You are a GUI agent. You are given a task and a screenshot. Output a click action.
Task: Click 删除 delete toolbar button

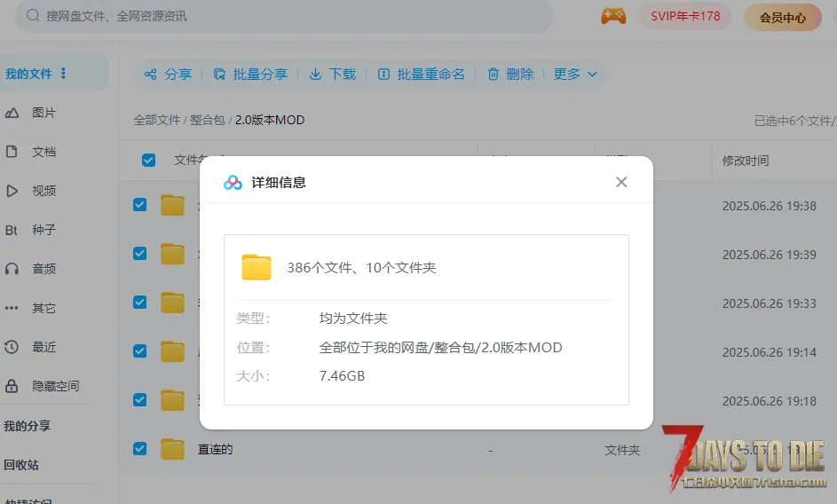(510, 75)
